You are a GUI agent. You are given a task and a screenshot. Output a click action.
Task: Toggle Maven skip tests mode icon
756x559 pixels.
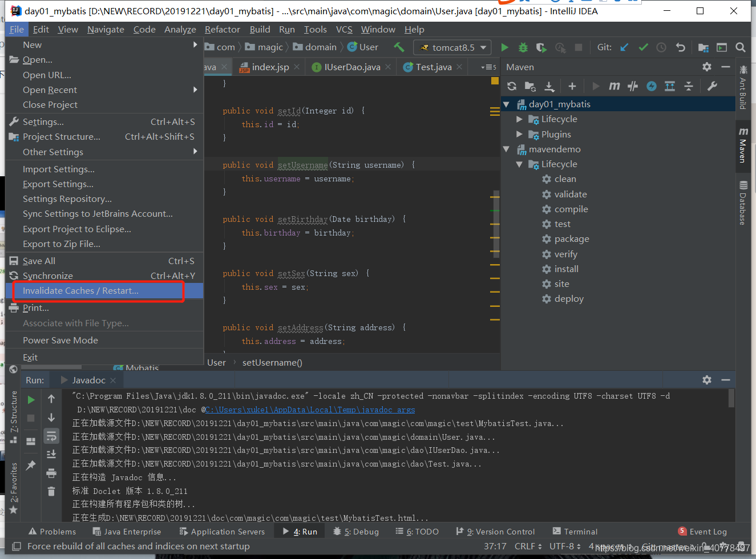[652, 86]
